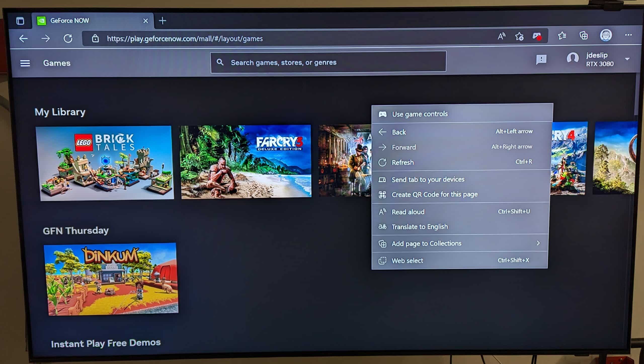Click the hamburger menu icon on GeForce NOW

point(25,63)
